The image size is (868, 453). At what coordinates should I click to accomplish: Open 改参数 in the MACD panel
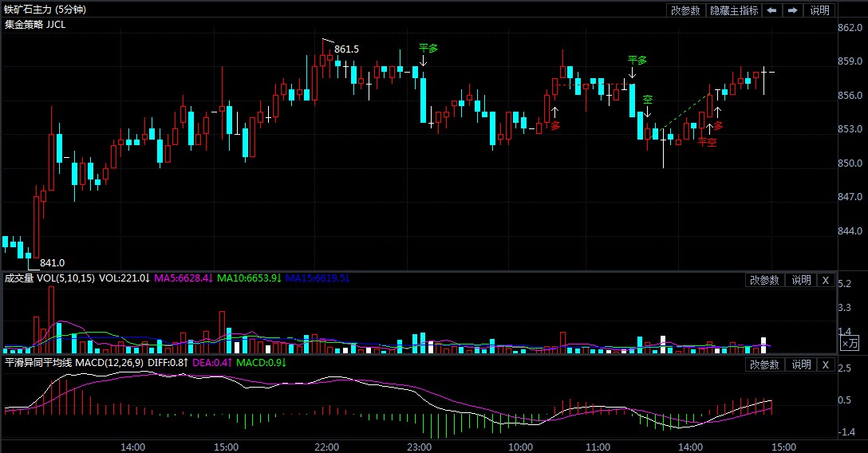(763, 364)
